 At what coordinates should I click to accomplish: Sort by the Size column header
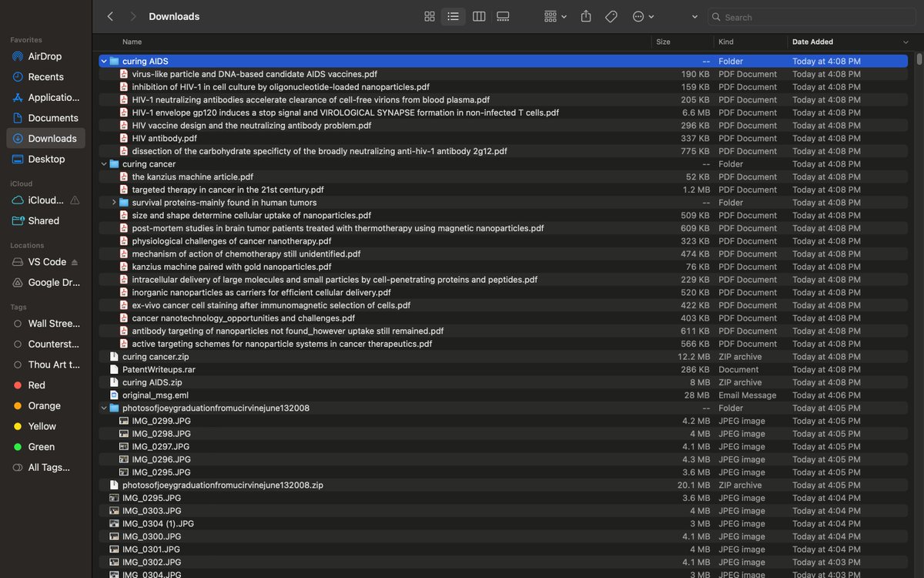tap(663, 42)
